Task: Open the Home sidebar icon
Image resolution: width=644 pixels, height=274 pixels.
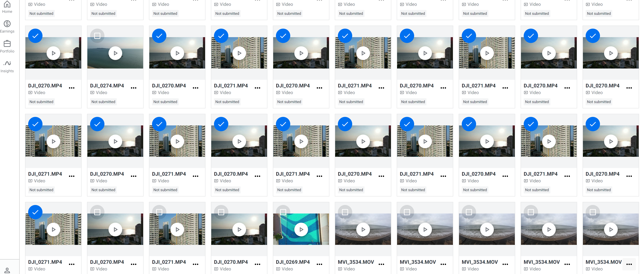Action: (7, 4)
